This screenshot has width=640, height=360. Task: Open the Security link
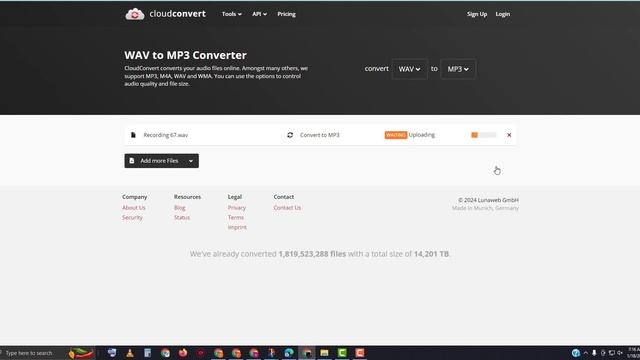[132, 218]
